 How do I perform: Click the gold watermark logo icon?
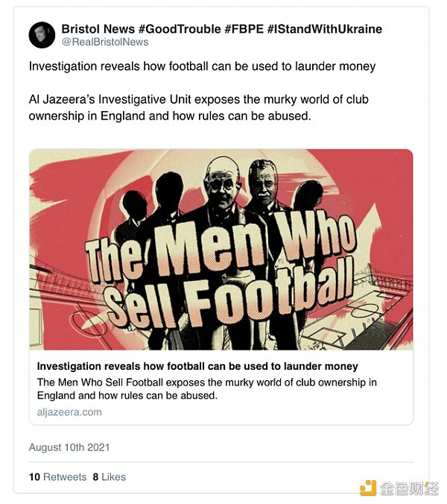point(368,488)
